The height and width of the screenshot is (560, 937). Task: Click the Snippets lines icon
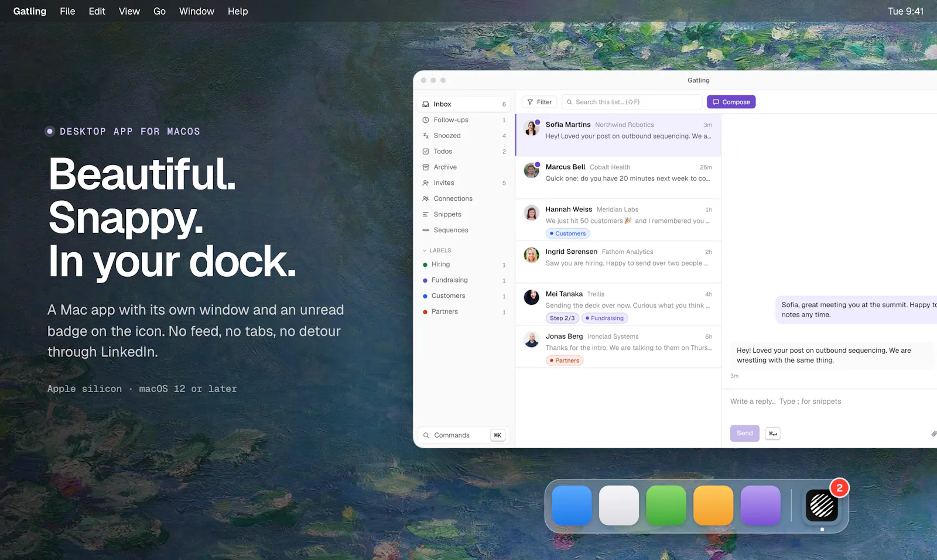426,215
